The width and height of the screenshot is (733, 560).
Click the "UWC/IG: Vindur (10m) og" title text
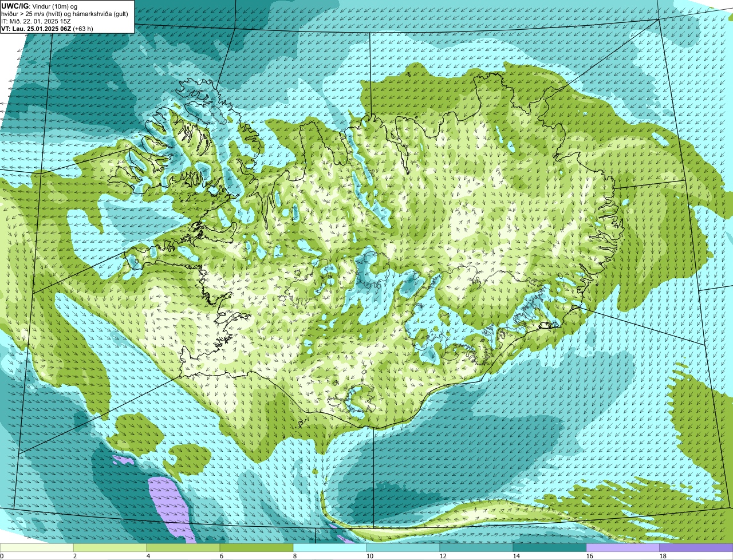pyautogui.click(x=40, y=6)
